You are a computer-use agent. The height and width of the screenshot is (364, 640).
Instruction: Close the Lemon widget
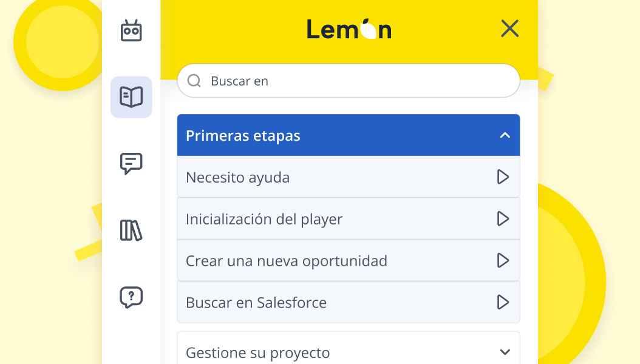point(509,29)
